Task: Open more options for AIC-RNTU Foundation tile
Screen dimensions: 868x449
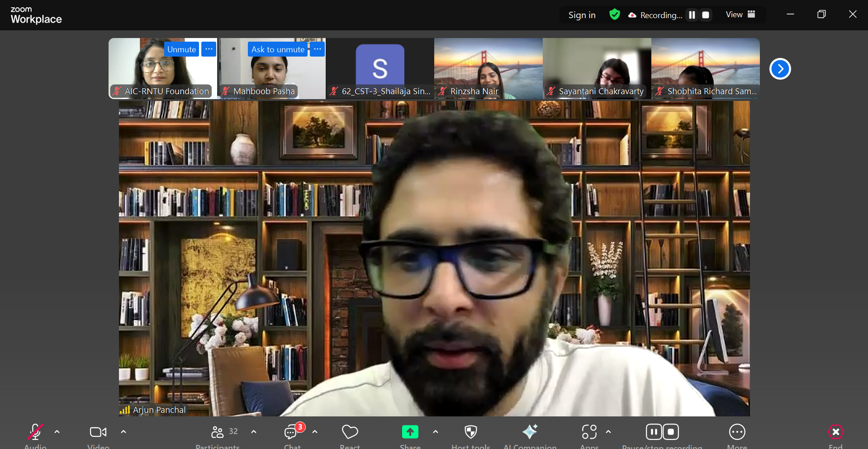Action: click(x=209, y=49)
